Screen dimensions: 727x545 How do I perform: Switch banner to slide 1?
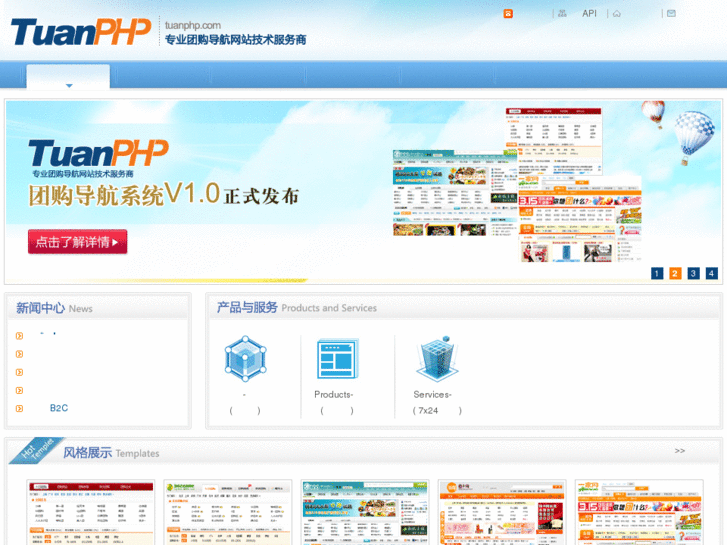click(657, 273)
